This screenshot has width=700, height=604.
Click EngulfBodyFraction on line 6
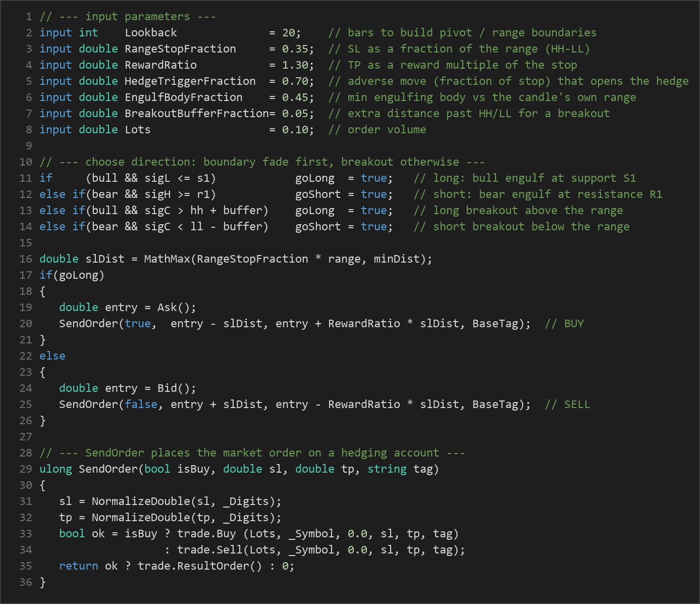[184, 97]
